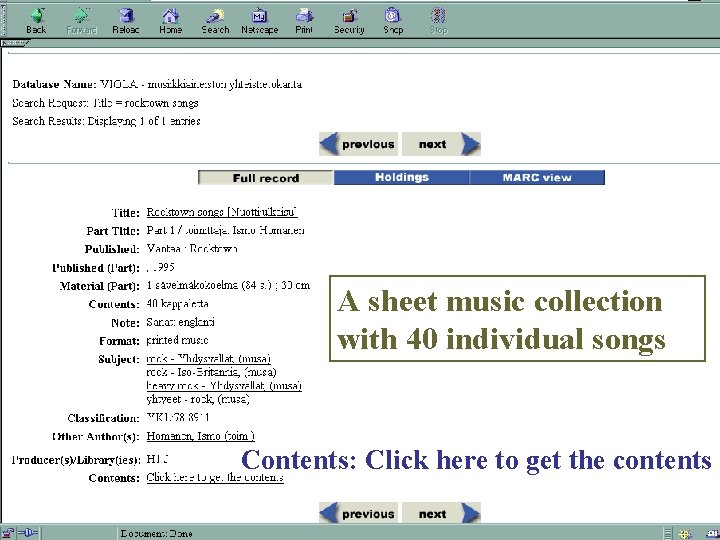Click the Stop loading icon
The image size is (720, 540).
[438, 21]
